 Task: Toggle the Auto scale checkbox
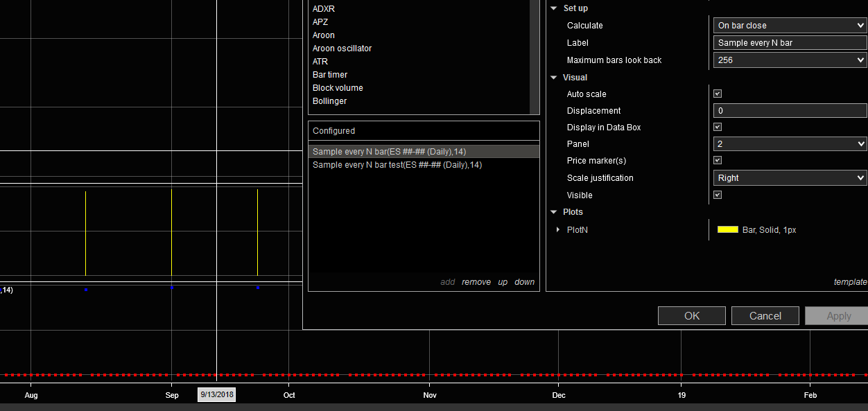coord(718,94)
